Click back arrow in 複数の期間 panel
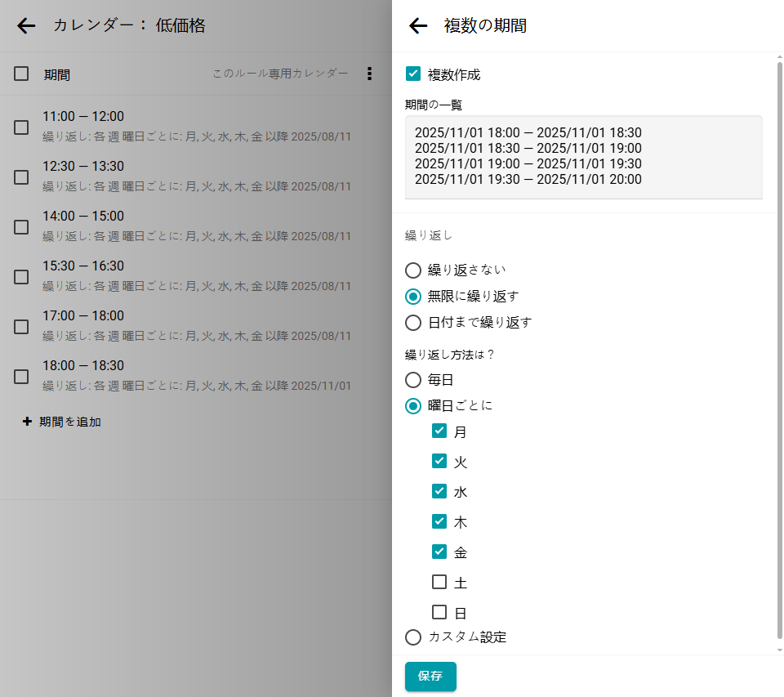 [418, 26]
